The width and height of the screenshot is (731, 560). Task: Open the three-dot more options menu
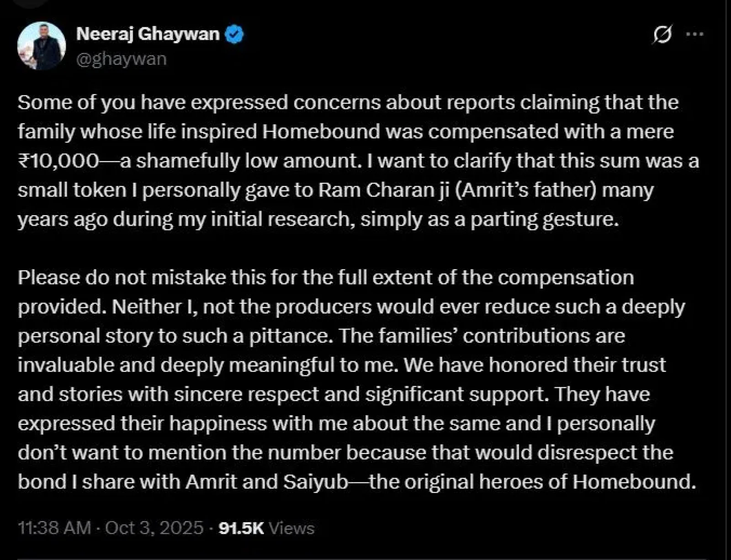695,34
